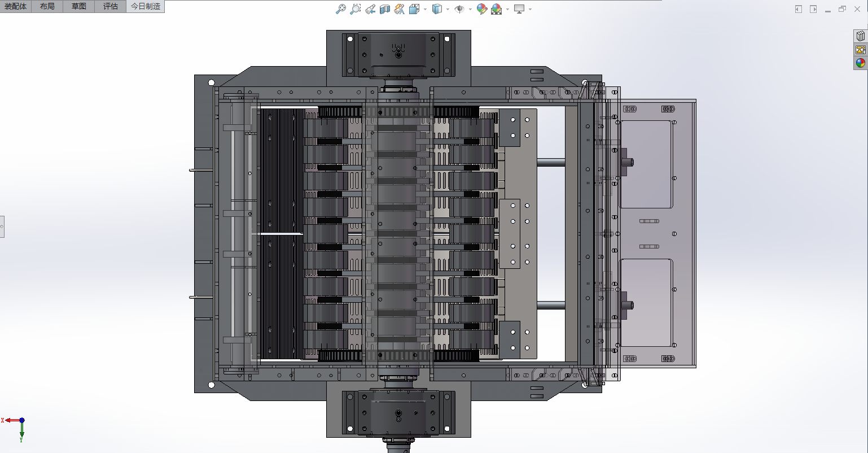
Task: Open the 草图 tab
Action: click(79, 6)
